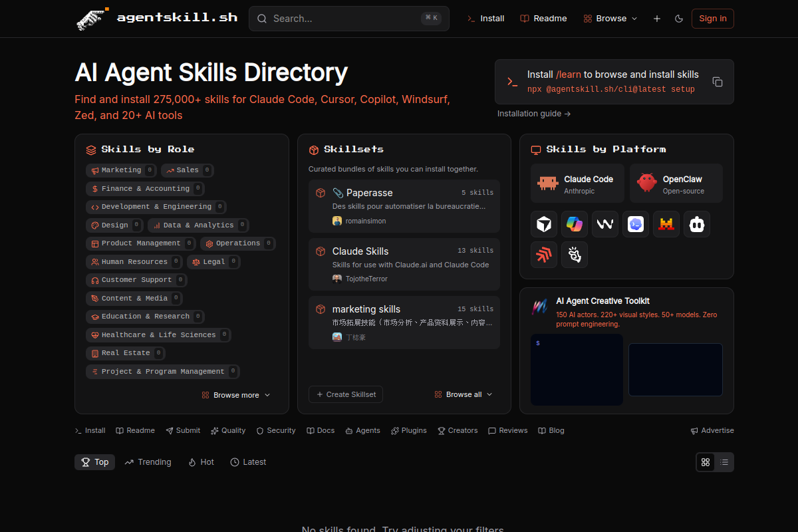The image size is (798, 532).
Task: Open the red arrows platform icon
Action: [544, 255]
